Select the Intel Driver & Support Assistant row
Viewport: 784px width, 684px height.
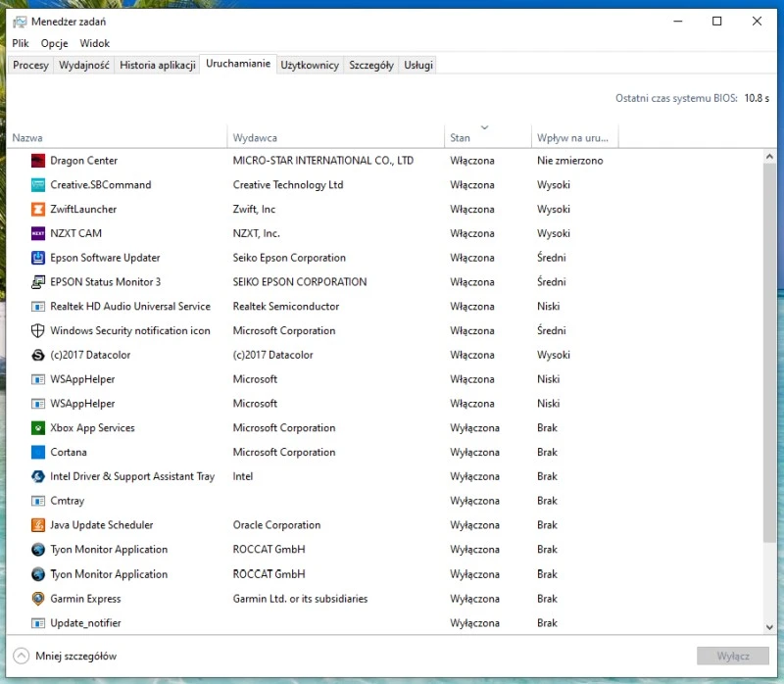click(x=132, y=477)
